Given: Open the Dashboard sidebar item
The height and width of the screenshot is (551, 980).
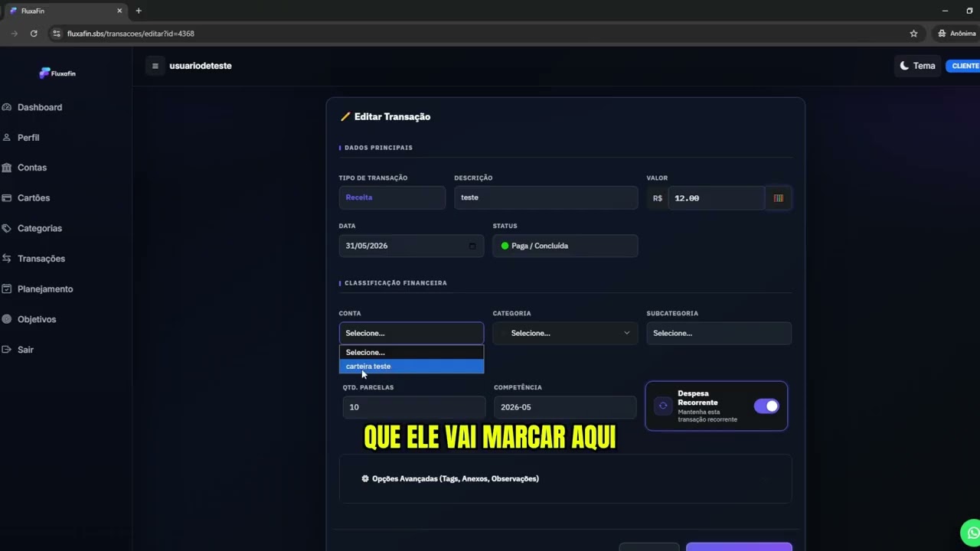Looking at the screenshot, I should [32, 107].
